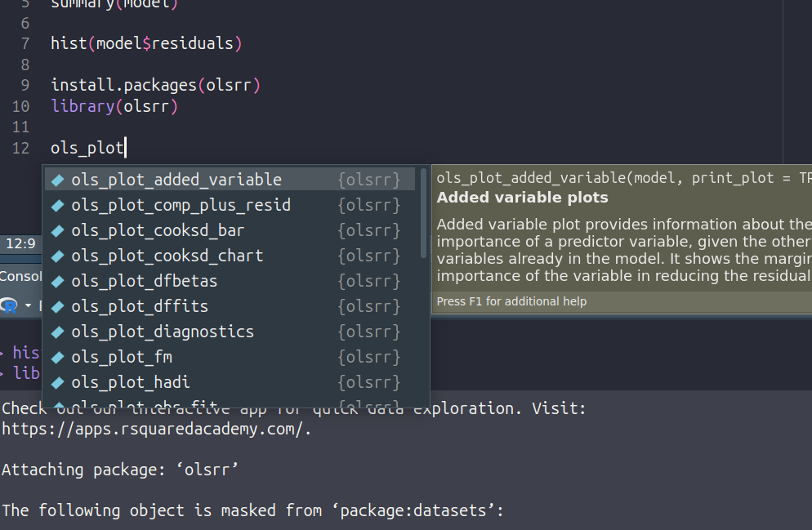Click line number 9 in the gutter
812x530 pixels.
(25, 85)
